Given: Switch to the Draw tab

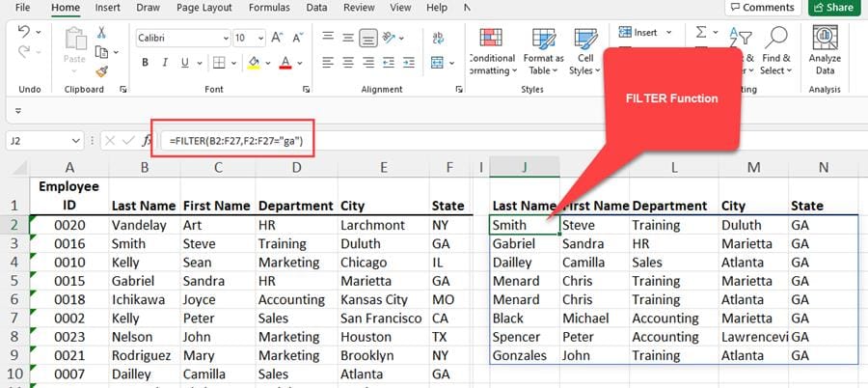Looking at the screenshot, I should [148, 8].
